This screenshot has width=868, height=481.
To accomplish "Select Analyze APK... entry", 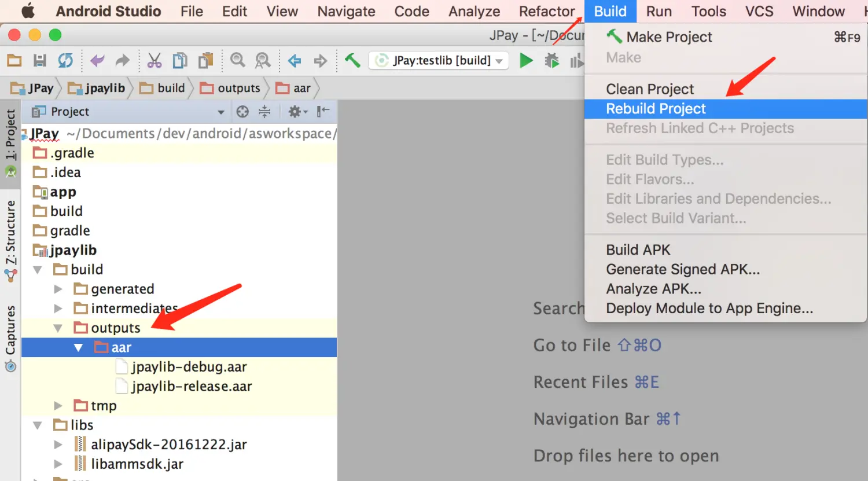I will [x=726, y=289].
